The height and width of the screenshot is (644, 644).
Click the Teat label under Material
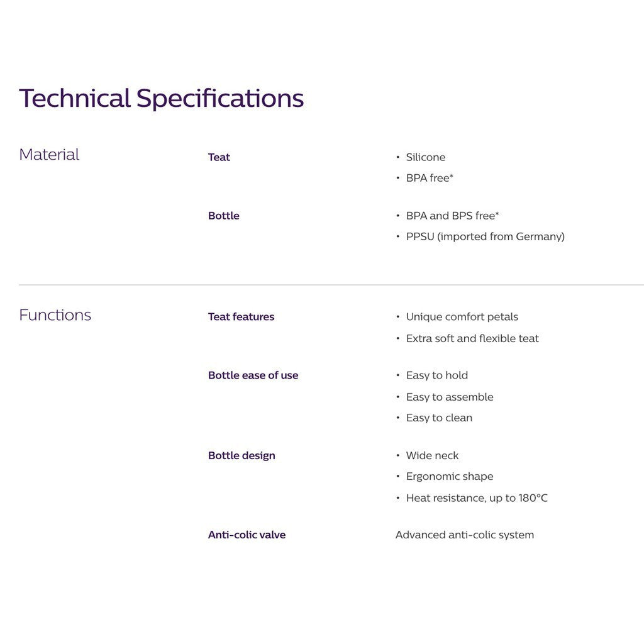[x=219, y=157]
